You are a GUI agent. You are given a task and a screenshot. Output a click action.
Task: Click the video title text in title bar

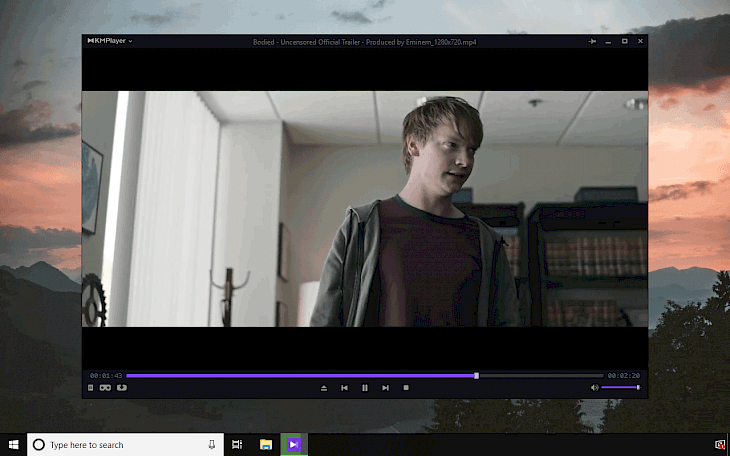coord(365,42)
